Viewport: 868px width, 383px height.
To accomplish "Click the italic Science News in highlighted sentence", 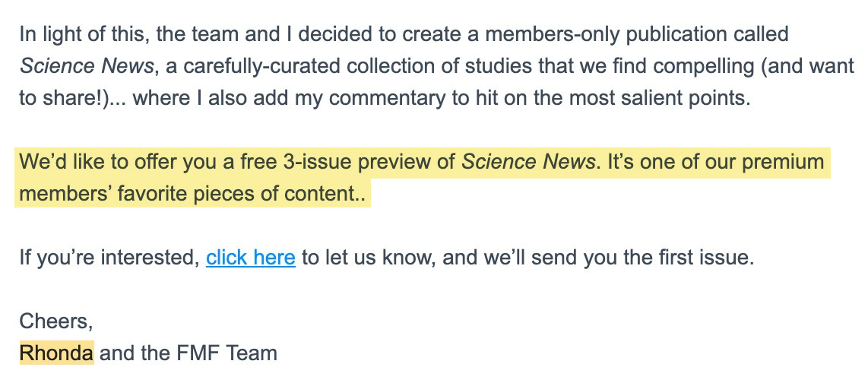I will pos(528,162).
